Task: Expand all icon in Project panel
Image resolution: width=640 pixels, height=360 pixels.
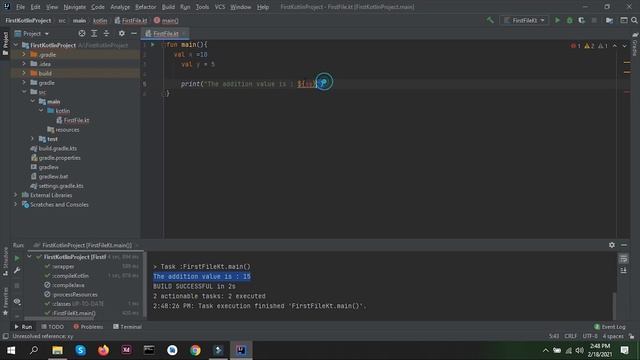Action: (x=94, y=33)
